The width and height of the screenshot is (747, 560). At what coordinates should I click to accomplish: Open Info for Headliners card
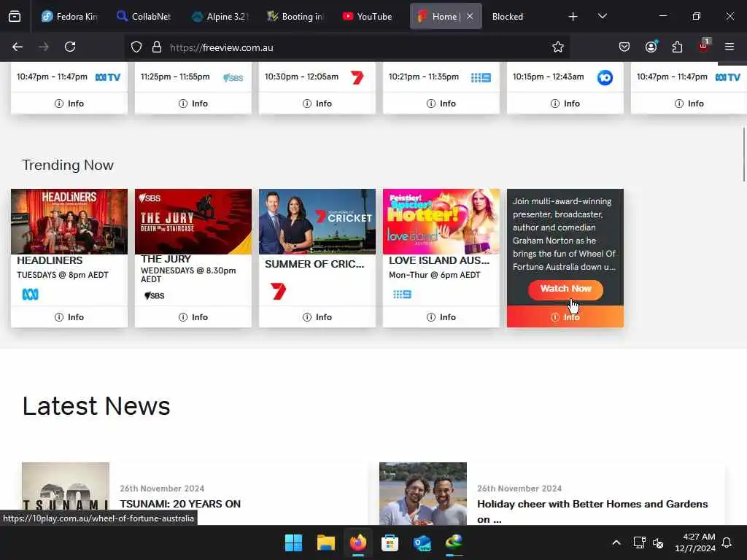[69, 317]
